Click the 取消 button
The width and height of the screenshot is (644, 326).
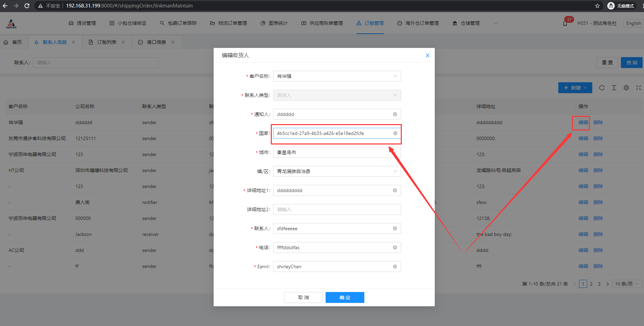[303, 297]
